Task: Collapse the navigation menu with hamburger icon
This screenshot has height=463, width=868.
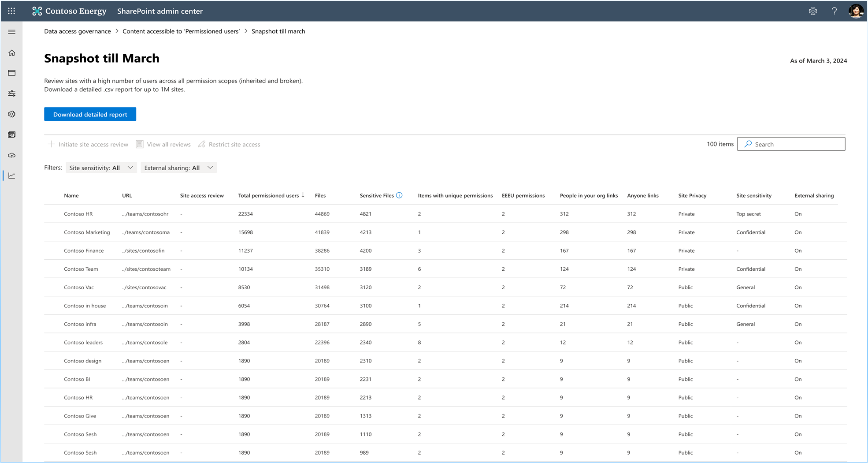Action: coord(12,32)
